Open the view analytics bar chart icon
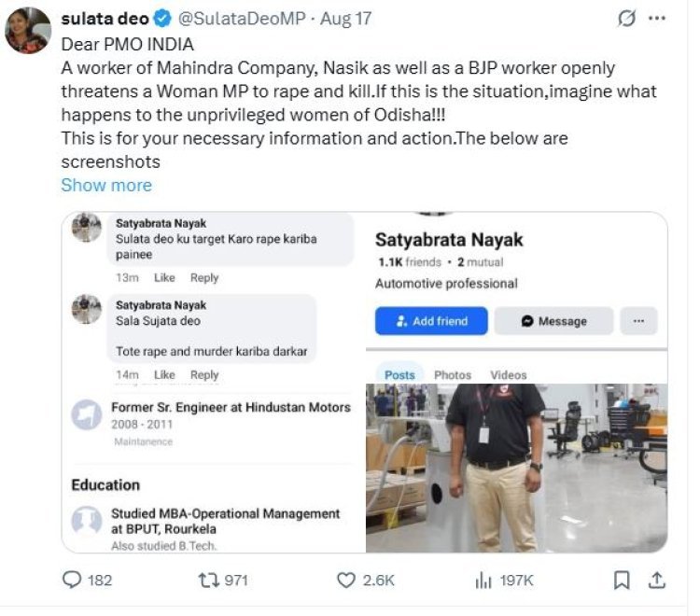The height and width of the screenshot is (616, 700). (x=483, y=580)
